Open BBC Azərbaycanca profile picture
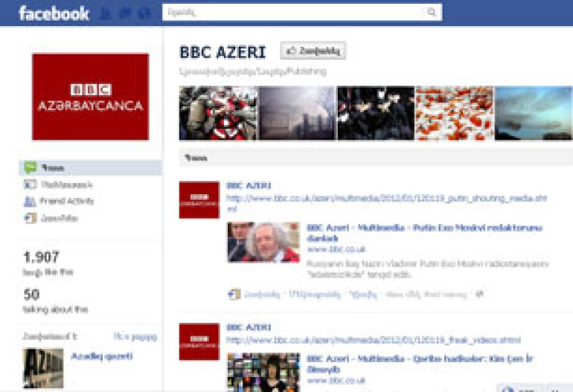Screen dimensions: 573x392 coord(90,97)
